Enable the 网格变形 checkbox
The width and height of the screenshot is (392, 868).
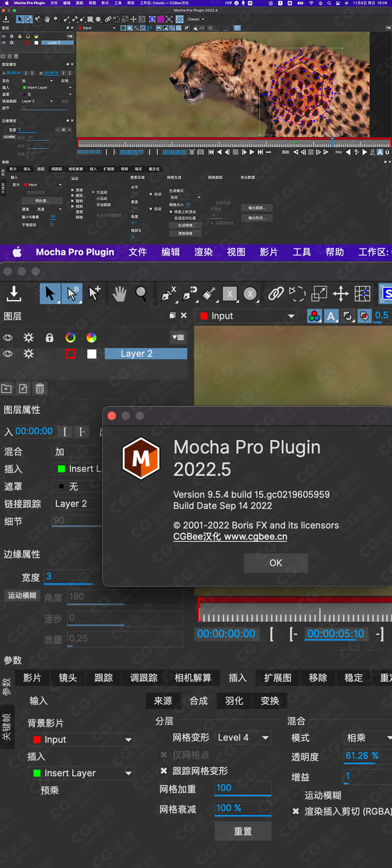tap(164, 737)
